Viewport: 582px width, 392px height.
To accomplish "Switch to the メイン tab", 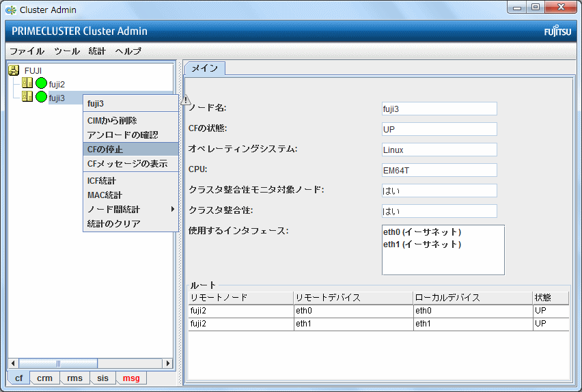I will coord(204,68).
